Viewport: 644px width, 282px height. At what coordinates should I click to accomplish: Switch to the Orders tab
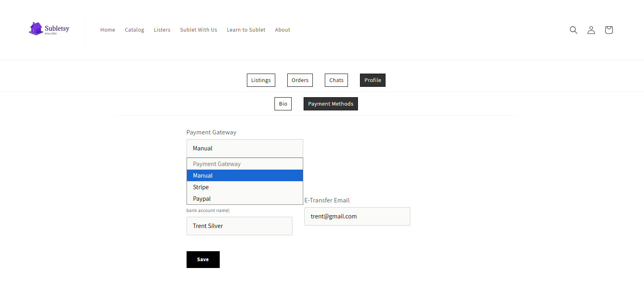pyautogui.click(x=300, y=80)
